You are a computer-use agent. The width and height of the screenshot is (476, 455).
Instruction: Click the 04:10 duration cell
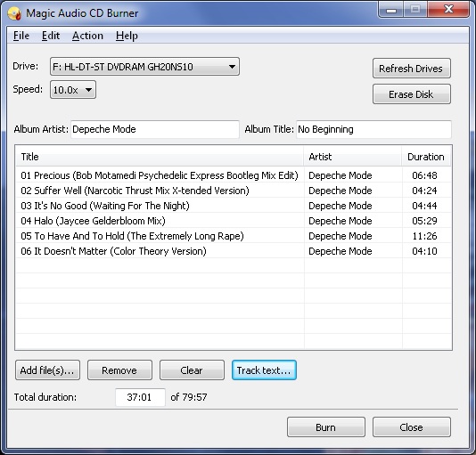click(x=424, y=251)
